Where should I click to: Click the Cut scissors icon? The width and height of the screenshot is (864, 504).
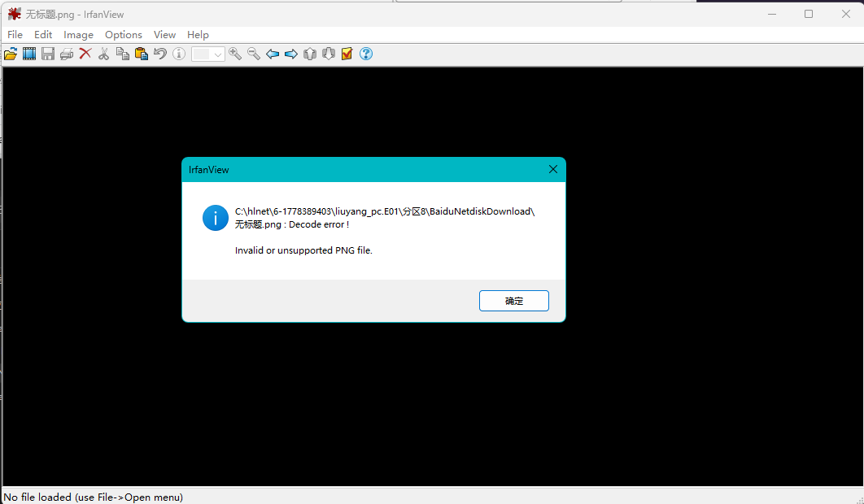point(103,54)
